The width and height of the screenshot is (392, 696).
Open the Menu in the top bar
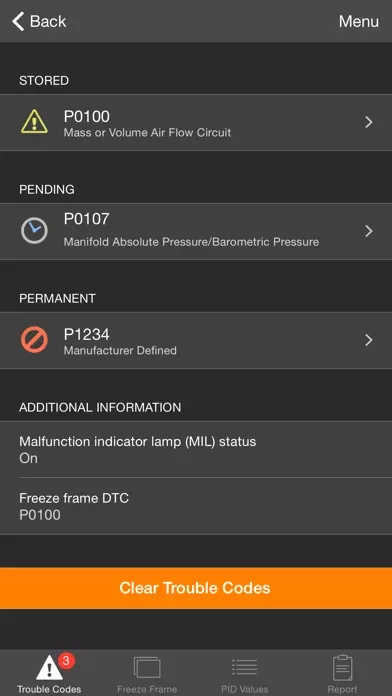point(359,21)
